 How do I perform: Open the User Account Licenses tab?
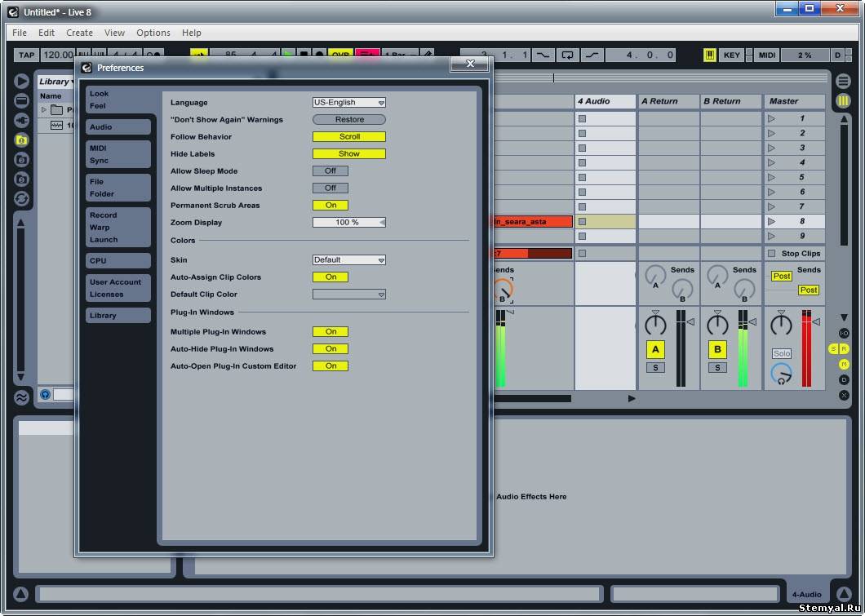tap(118, 288)
